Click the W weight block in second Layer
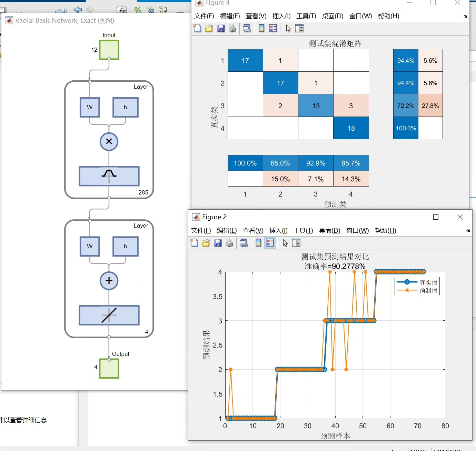Image resolution: width=476 pixels, height=451 pixels. coord(90,246)
